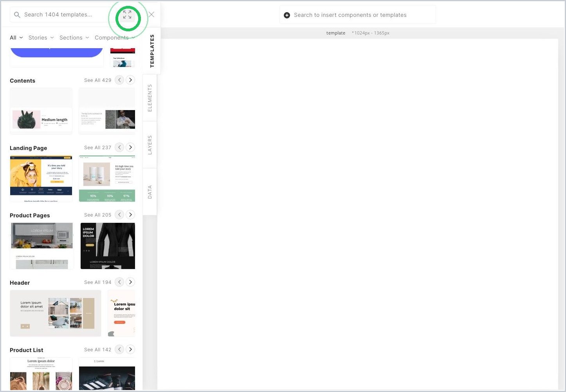Go to next Product List templates

pos(130,349)
